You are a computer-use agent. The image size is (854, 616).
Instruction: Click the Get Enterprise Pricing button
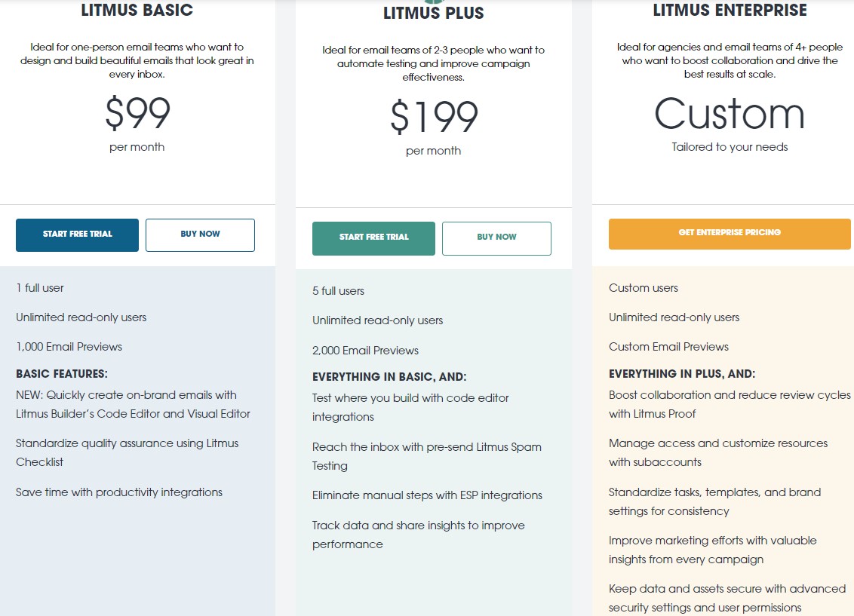(x=729, y=233)
